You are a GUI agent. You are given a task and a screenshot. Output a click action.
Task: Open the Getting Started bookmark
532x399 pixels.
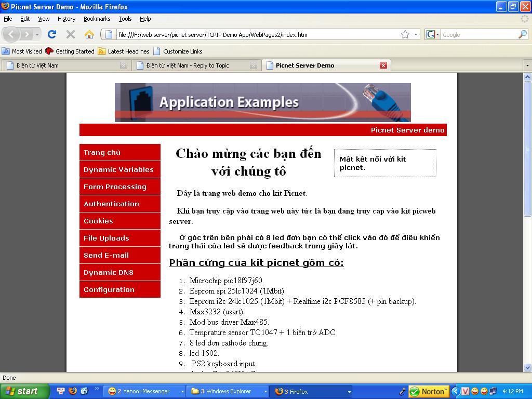coord(70,51)
